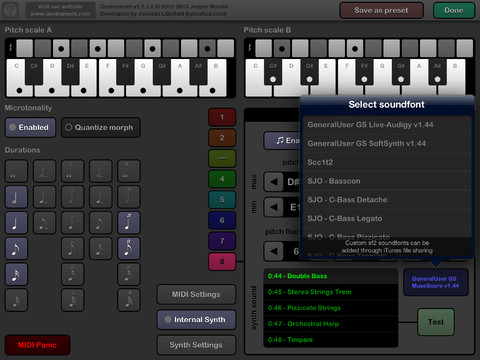Viewport: 480px width, 360px height.
Task: Toggle the A# key in Pitch scale B
Action: pyautogui.click(x=437, y=72)
